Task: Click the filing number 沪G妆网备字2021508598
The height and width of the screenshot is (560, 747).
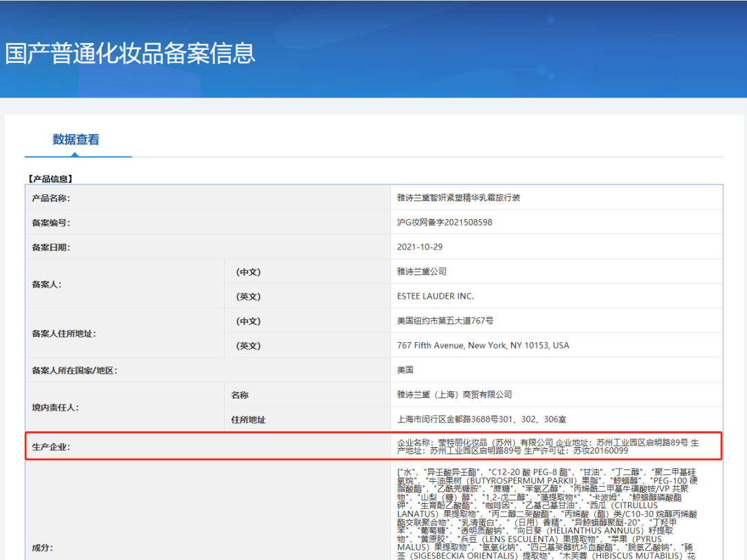Action: click(x=445, y=223)
